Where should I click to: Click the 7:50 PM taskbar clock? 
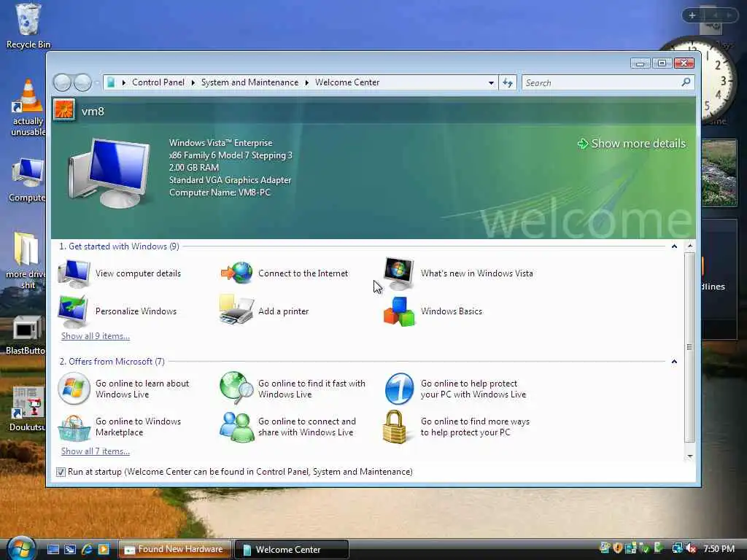pos(719,549)
